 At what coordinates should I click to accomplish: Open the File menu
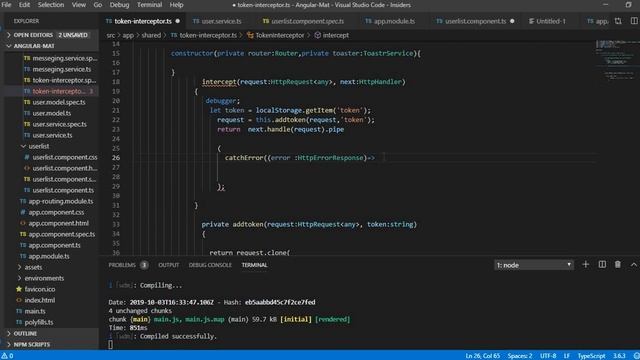click(6, 5)
